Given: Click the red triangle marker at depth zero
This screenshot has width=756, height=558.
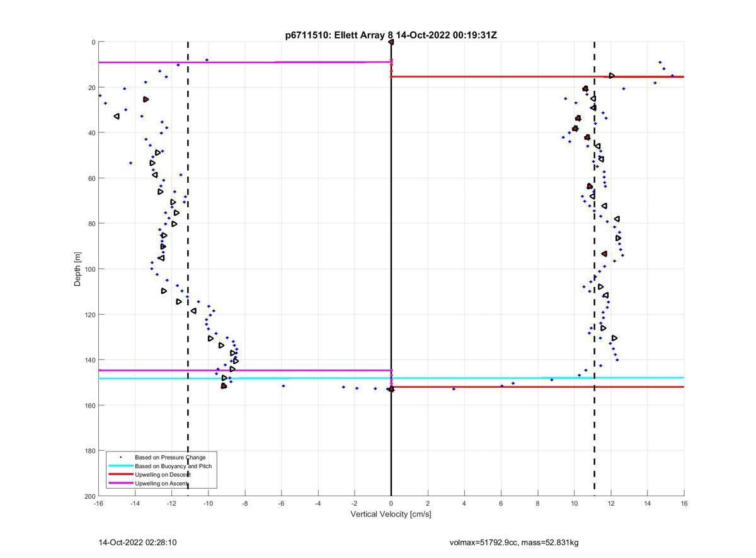Looking at the screenshot, I should coord(391,42).
